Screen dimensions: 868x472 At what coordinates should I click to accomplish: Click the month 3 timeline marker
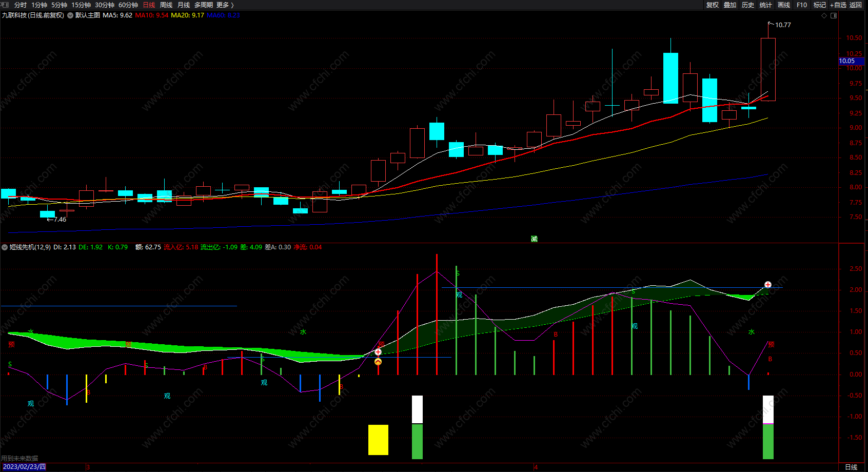click(x=88, y=467)
